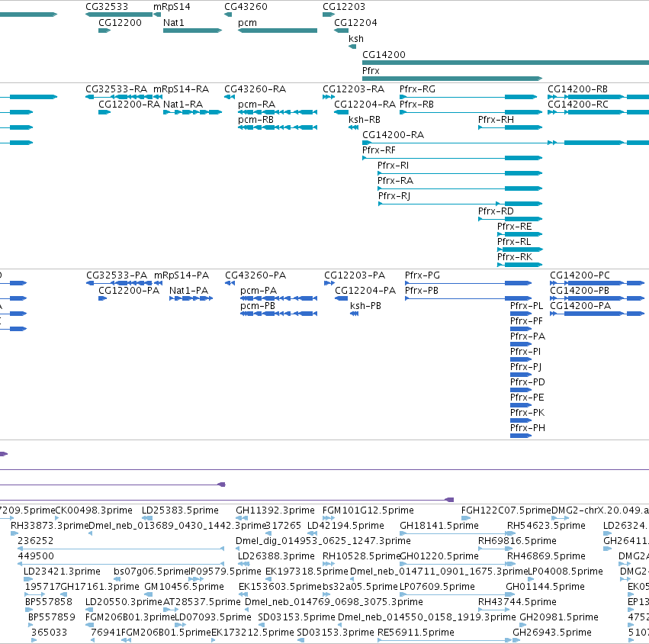The image size is (649, 644).
Task: Click EST RE56911.5prime label
Action: pyautogui.click(x=416, y=633)
